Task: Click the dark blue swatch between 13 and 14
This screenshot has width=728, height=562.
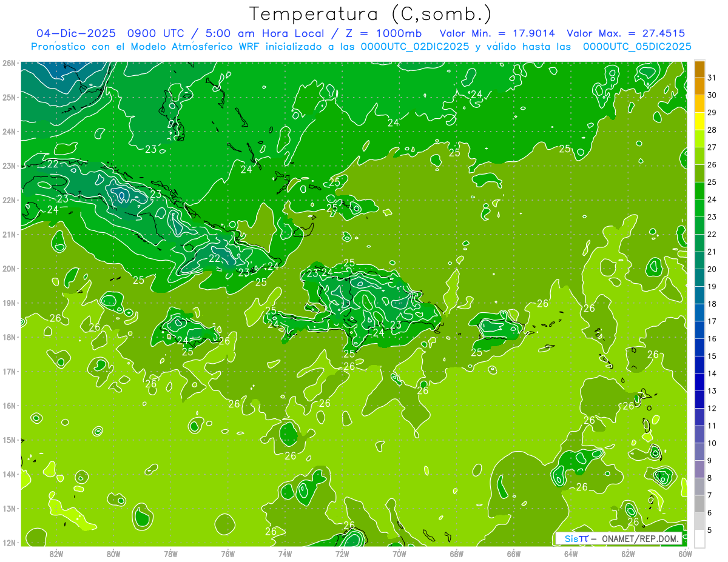Action: (699, 382)
